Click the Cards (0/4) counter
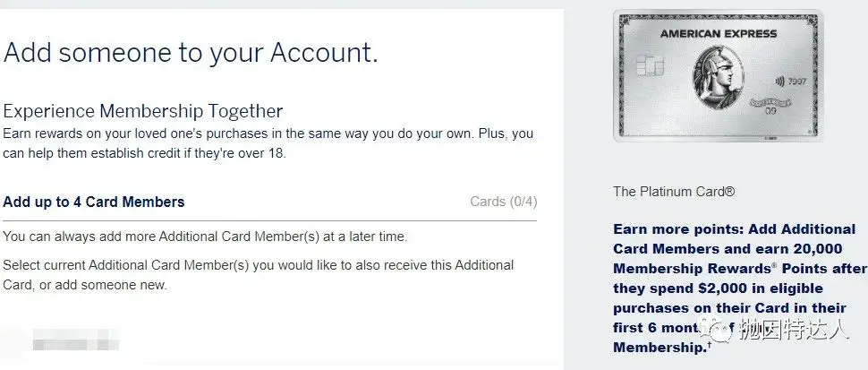 503,202
